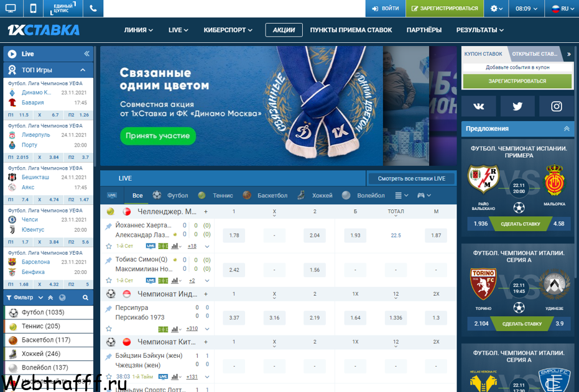
Task: Click the top ЗАРЕГИСТРИРОВАТЬСЯ button
Action: click(x=445, y=9)
